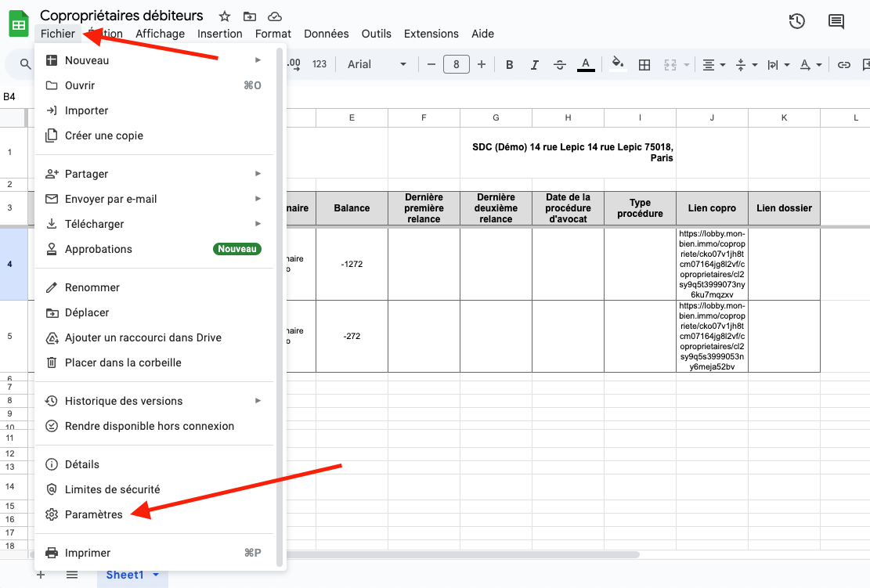Expand the Partager submenu
870x588 pixels.
(155, 174)
